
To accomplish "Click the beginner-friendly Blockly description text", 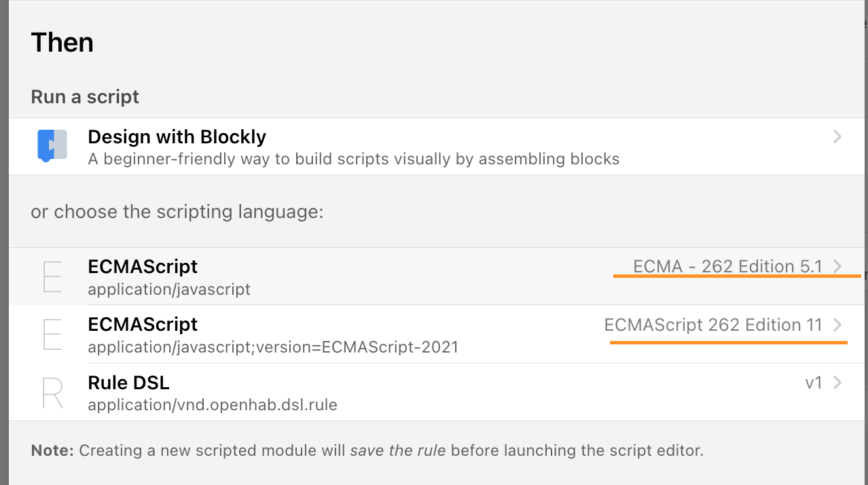I will (x=353, y=160).
